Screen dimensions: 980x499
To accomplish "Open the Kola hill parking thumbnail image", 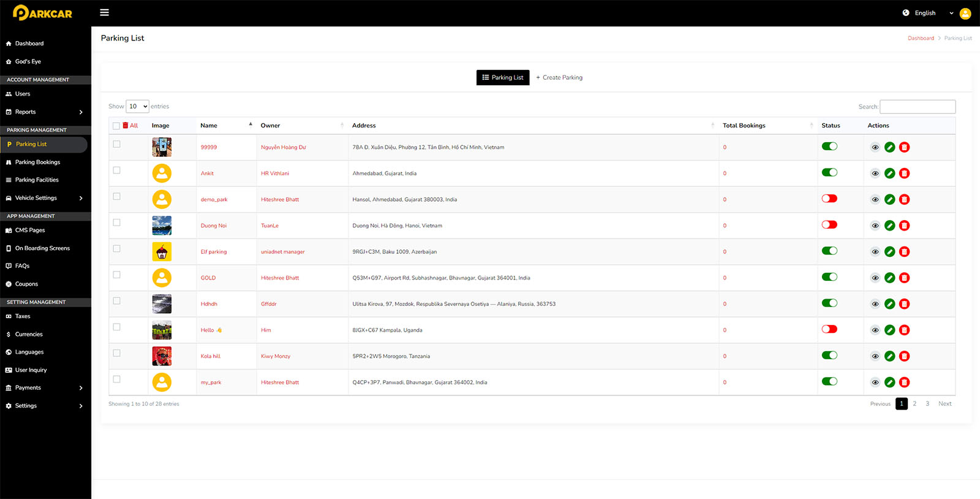I will (162, 356).
